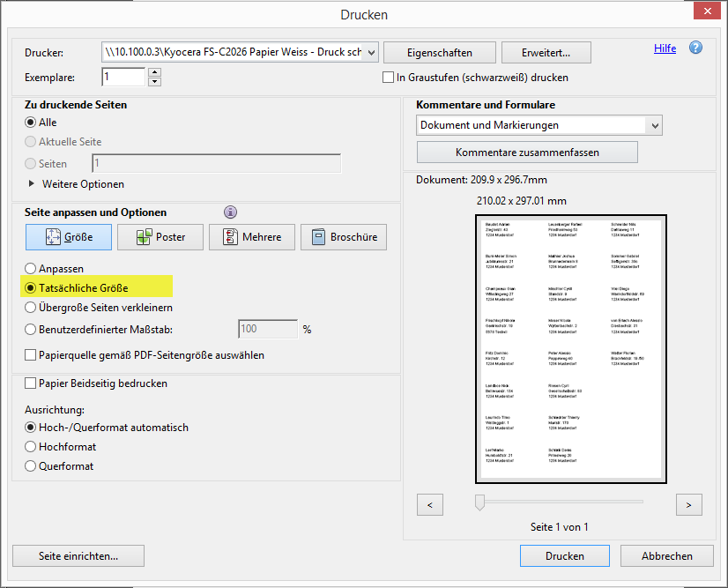Choose the Poster print mode button
The height and width of the screenshot is (588, 728).
(160, 237)
